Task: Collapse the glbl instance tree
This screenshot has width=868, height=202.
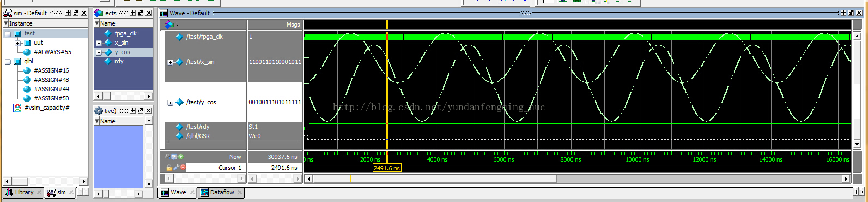Action: point(8,62)
